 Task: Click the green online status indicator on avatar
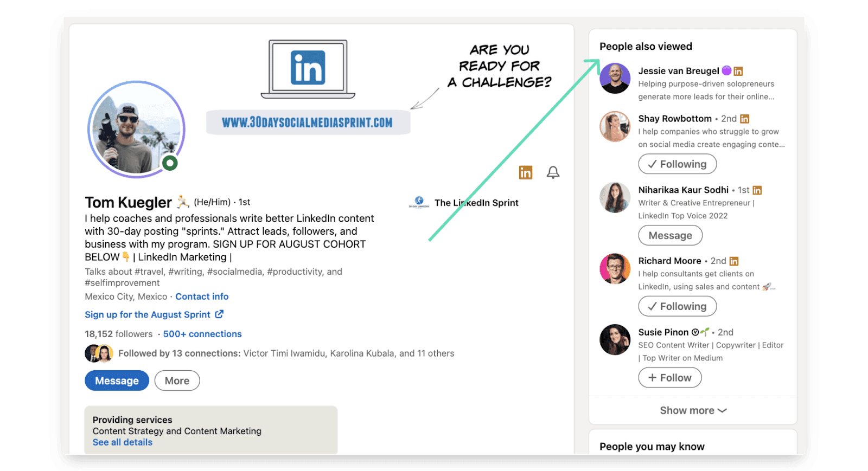click(170, 163)
